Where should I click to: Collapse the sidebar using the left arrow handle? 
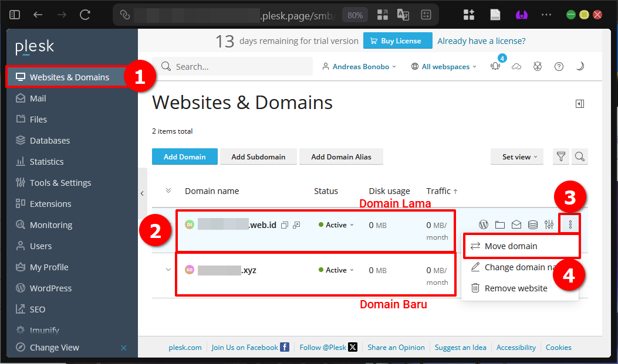tap(142, 193)
